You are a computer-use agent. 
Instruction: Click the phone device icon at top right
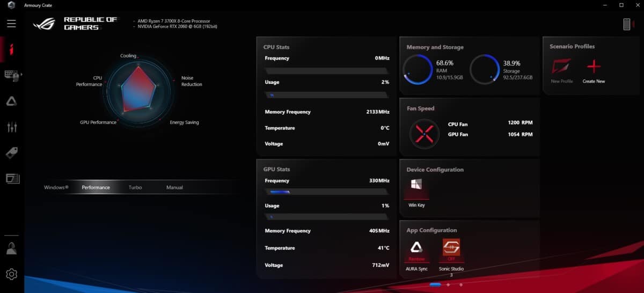pyautogui.click(x=626, y=24)
